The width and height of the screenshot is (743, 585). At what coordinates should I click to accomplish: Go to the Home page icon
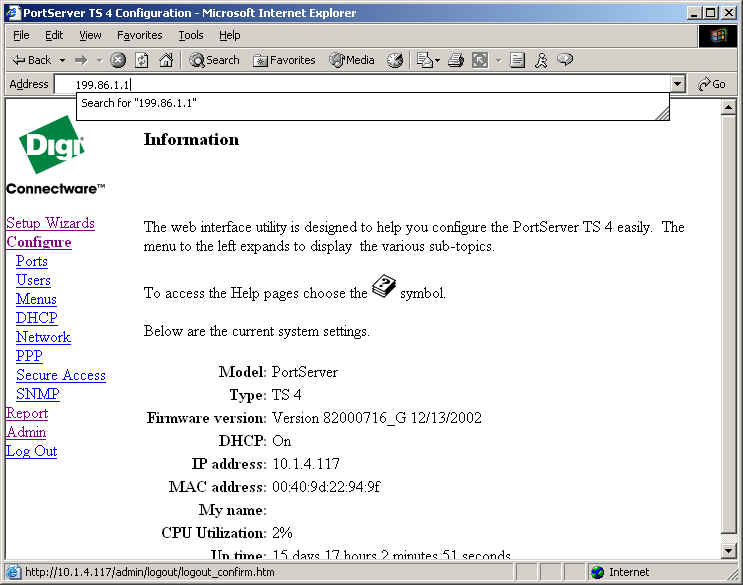point(166,60)
